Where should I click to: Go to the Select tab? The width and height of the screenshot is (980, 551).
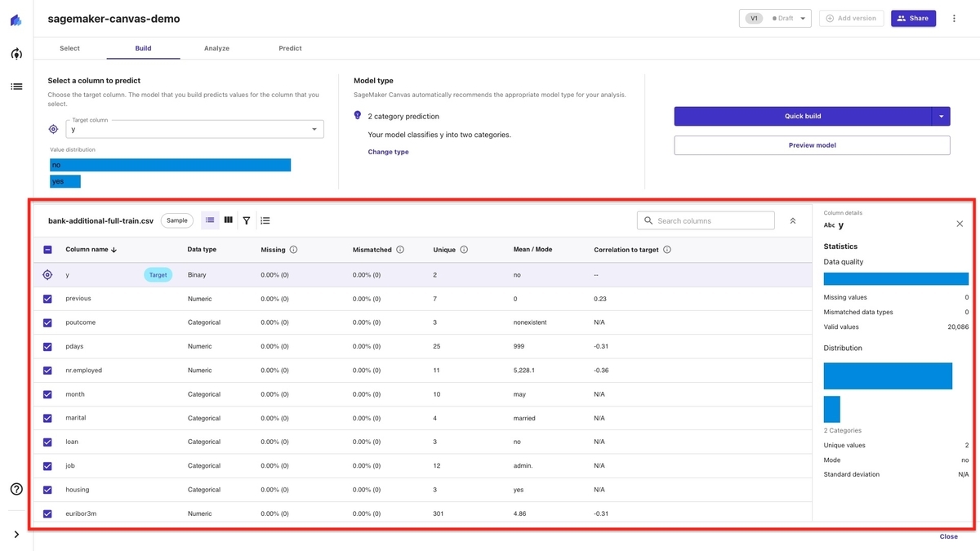(69, 48)
